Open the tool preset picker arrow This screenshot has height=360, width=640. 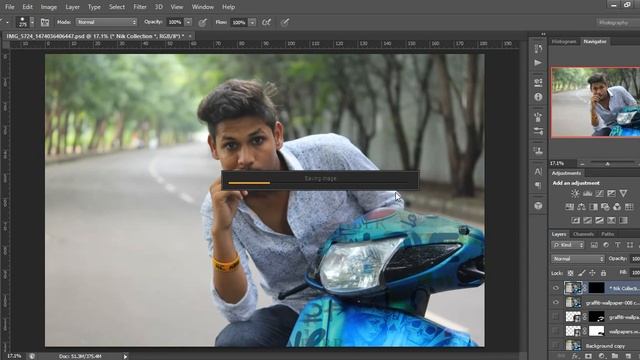pos(7,22)
